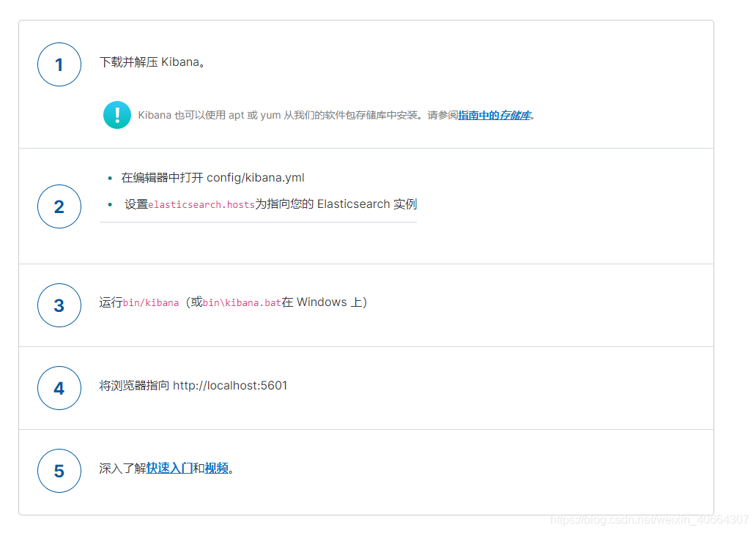The height and width of the screenshot is (533, 756).
Task: Open the 快速入门 link
Action: pyautogui.click(x=169, y=468)
